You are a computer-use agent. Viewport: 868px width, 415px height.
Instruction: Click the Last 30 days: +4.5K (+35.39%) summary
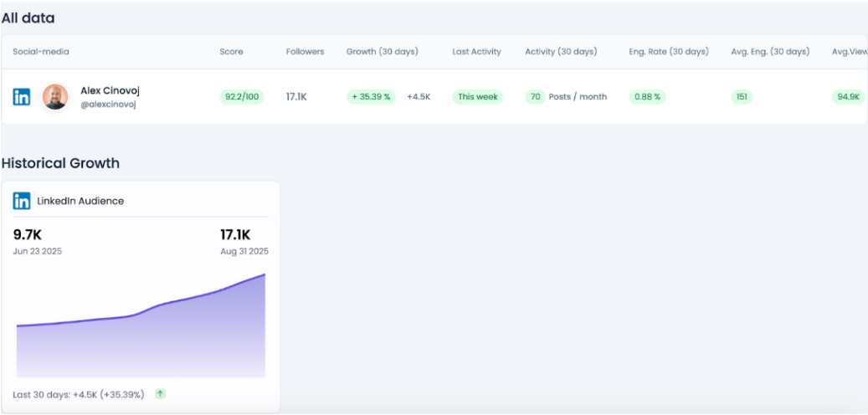(x=79, y=395)
